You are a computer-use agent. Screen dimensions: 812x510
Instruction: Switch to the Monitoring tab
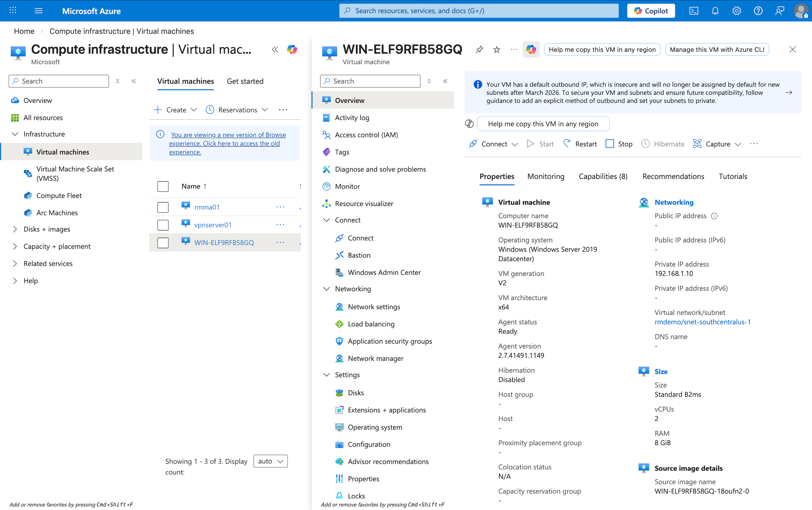coord(545,176)
